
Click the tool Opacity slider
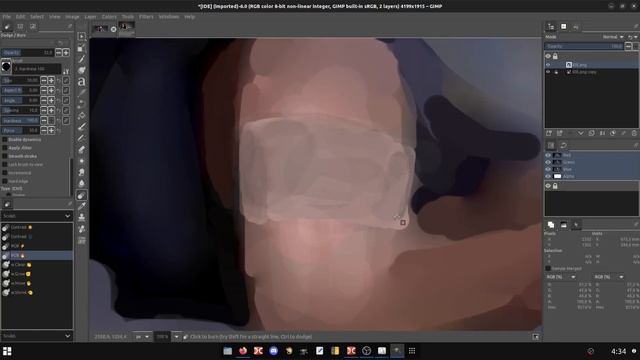click(x=27, y=53)
